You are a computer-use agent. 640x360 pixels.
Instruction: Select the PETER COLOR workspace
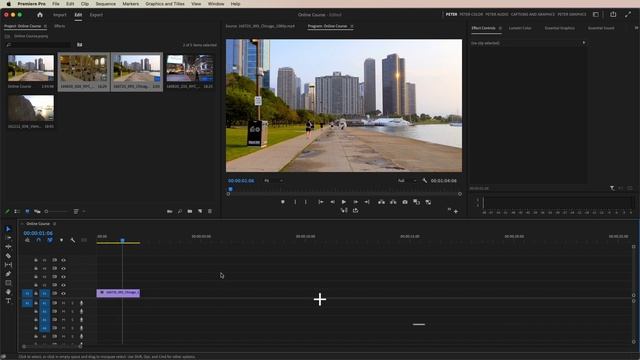(471, 14)
